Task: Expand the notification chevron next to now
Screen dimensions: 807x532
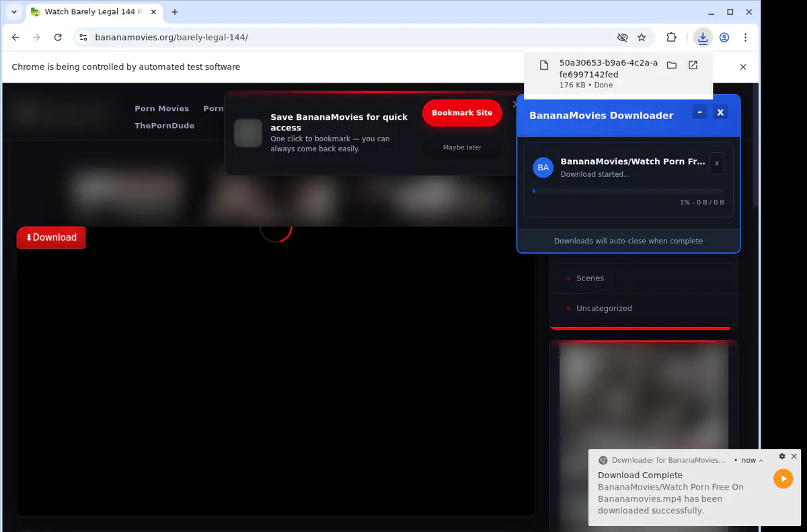Action: click(761, 461)
